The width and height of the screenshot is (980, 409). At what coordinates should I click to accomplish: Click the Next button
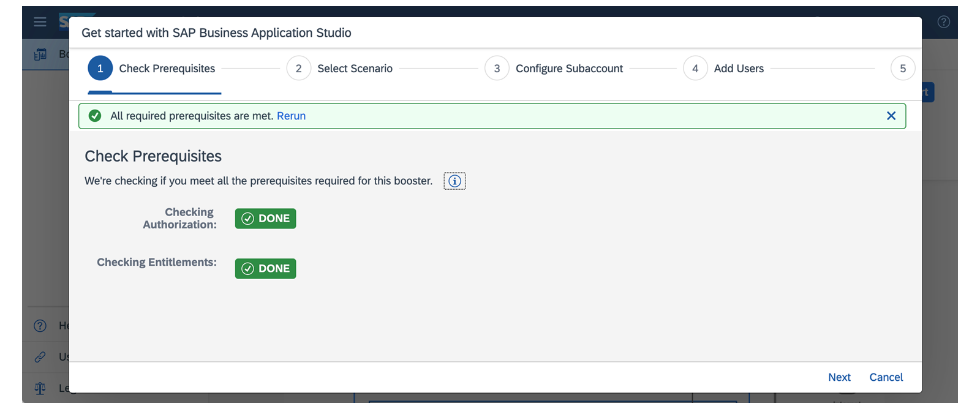[x=839, y=377]
